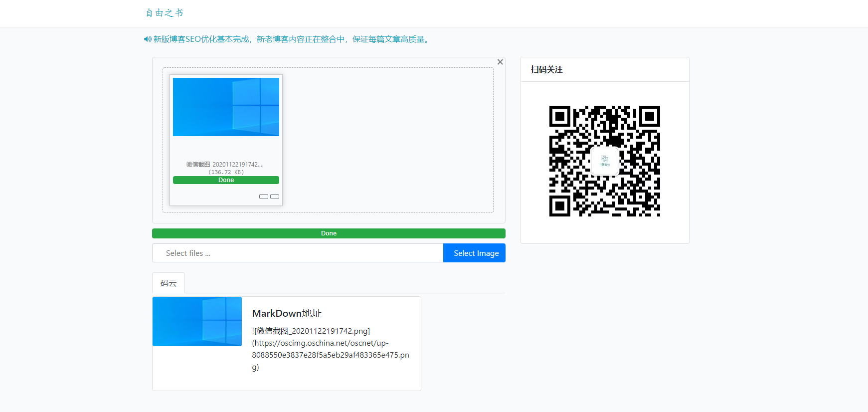Click the MarkDown地址 heading
This screenshot has height=412, width=868.
pos(287,313)
